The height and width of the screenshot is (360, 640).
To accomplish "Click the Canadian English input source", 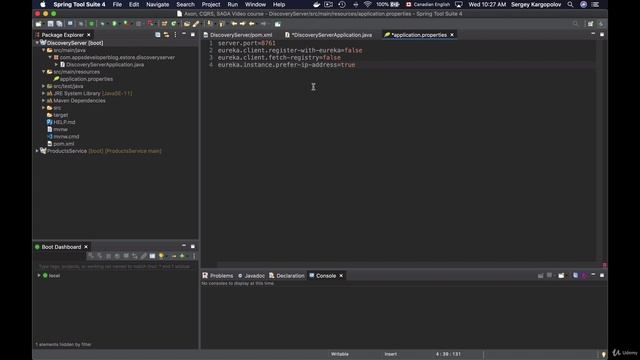I will coord(428,4).
